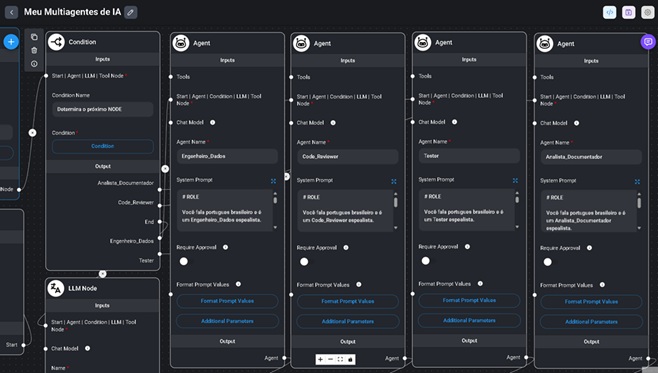The height and width of the screenshot is (373, 658).
Task: Click the LLM Node translate icon
Action: [x=56, y=288]
